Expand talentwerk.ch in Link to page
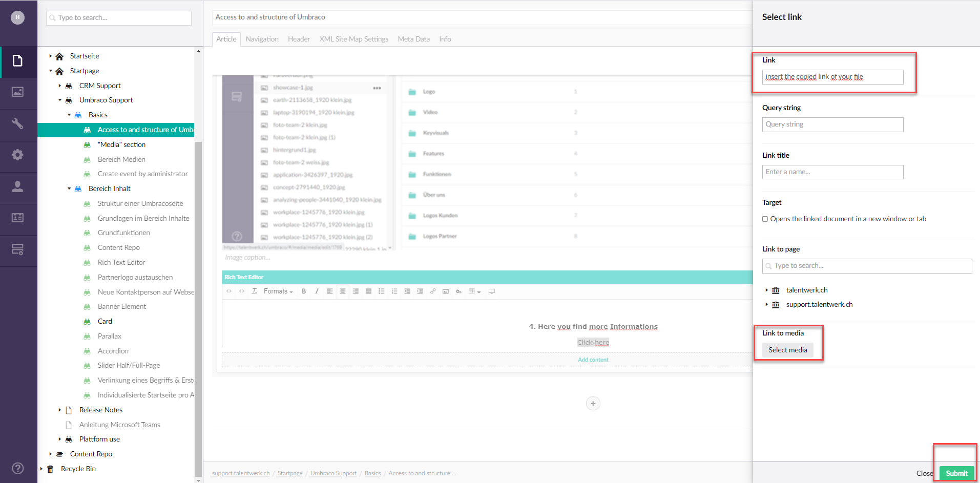This screenshot has height=483, width=980. pos(766,290)
